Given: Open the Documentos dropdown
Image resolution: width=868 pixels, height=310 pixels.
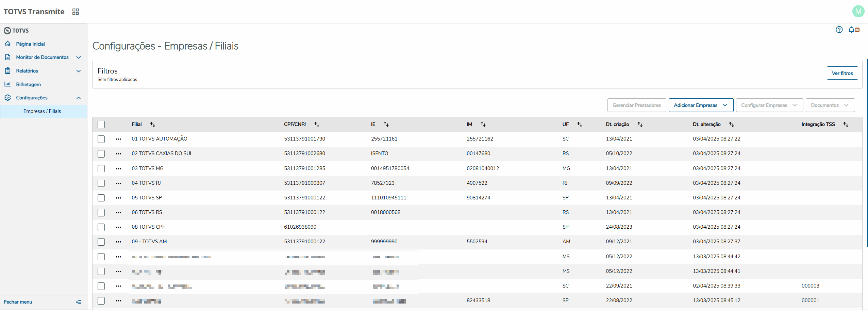Looking at the screenshot, I should coord(830,105).
